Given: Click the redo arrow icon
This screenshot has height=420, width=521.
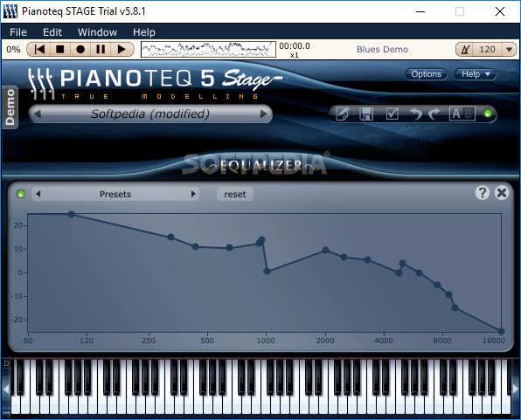Looking at the screenshot, I should tap(434, 114).
